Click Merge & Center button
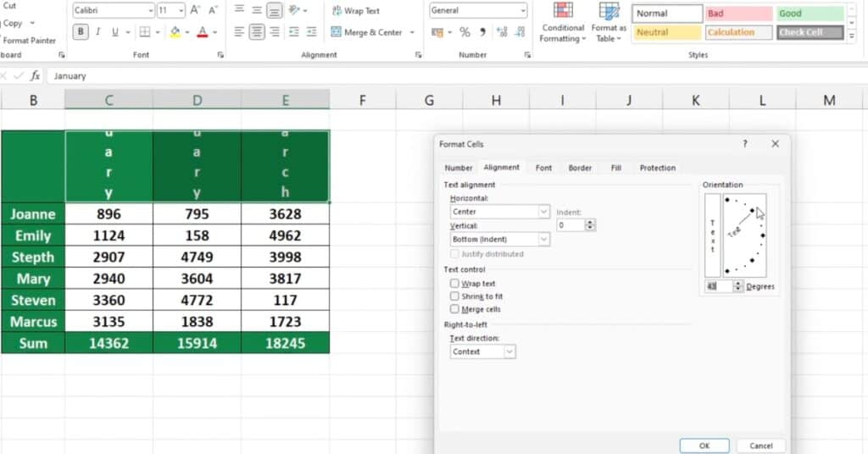 pos(366,33)
